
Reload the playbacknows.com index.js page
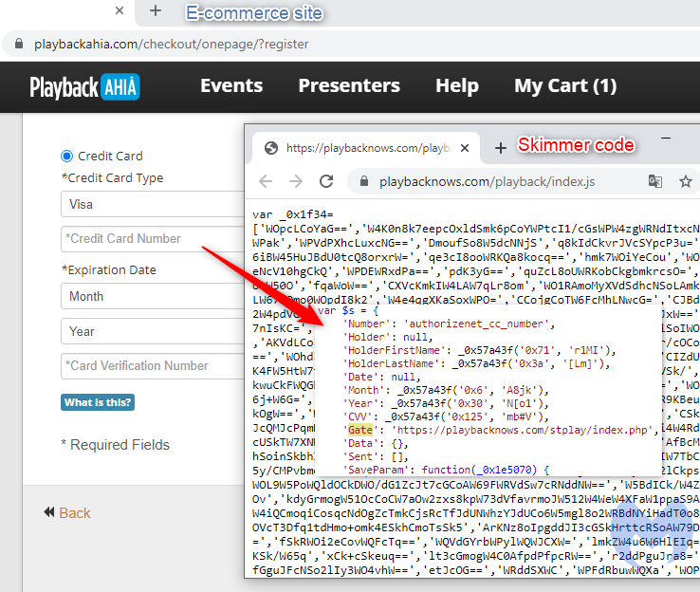(326, 181)
